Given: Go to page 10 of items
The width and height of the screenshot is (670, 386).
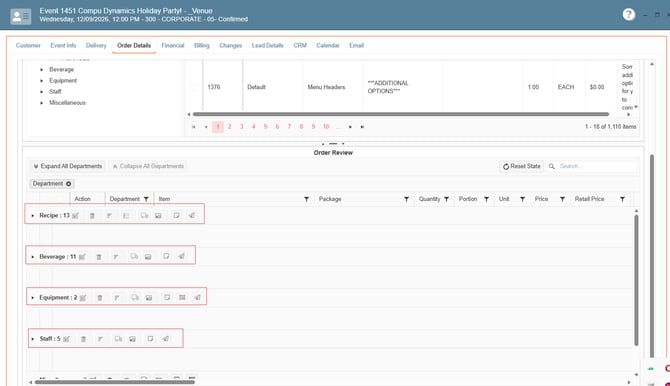Looking at the screenshot, I should click(326, 127).
